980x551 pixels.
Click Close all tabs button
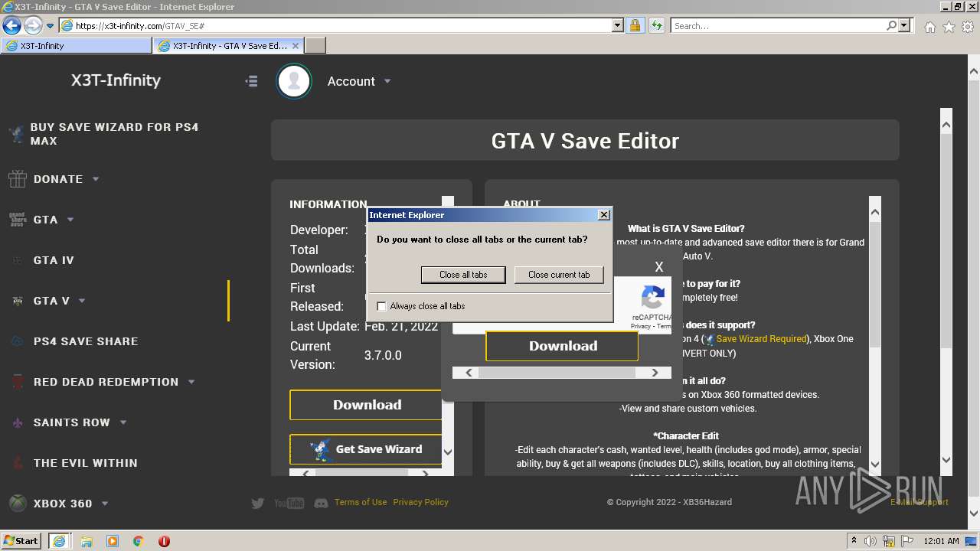463,275
